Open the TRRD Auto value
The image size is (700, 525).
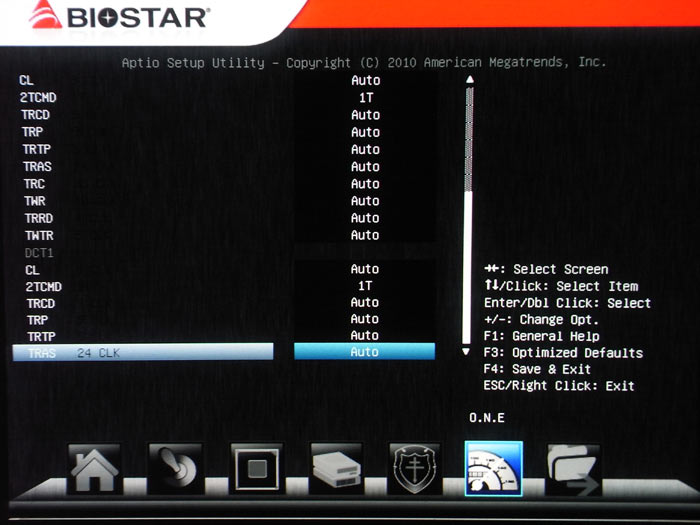366,218
